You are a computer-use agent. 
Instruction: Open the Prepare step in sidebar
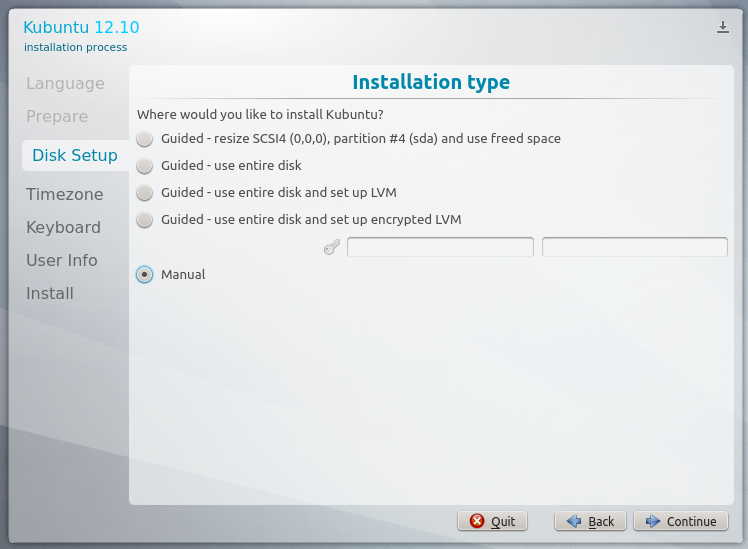[x=57, y=116]
